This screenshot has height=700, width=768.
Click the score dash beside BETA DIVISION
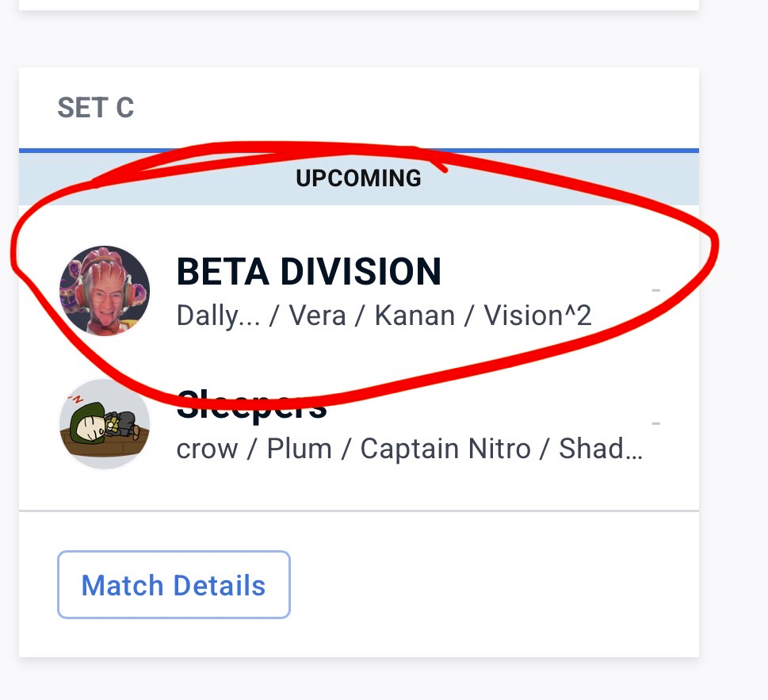click(655, 290)
